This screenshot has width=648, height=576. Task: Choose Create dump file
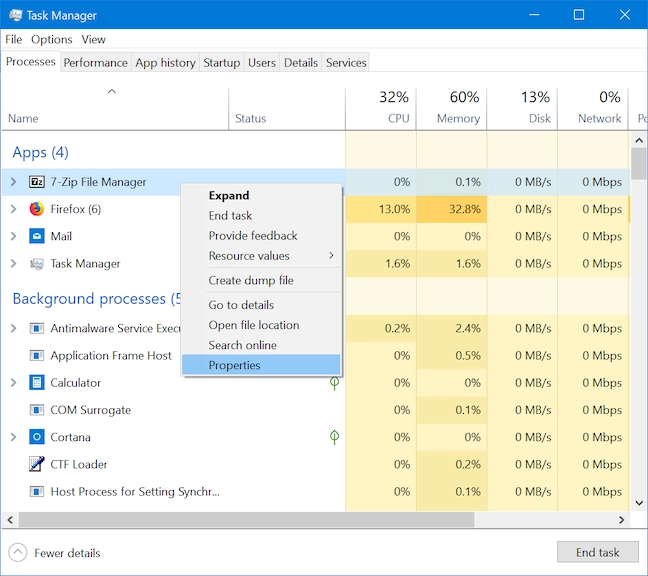(261, 281)
